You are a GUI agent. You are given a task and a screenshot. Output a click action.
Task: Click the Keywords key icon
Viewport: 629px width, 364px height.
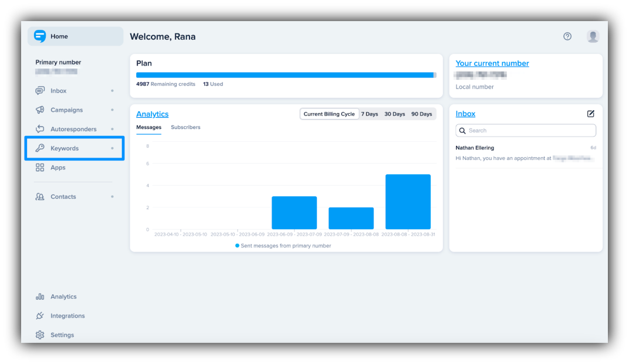click(x=40, y=148)
